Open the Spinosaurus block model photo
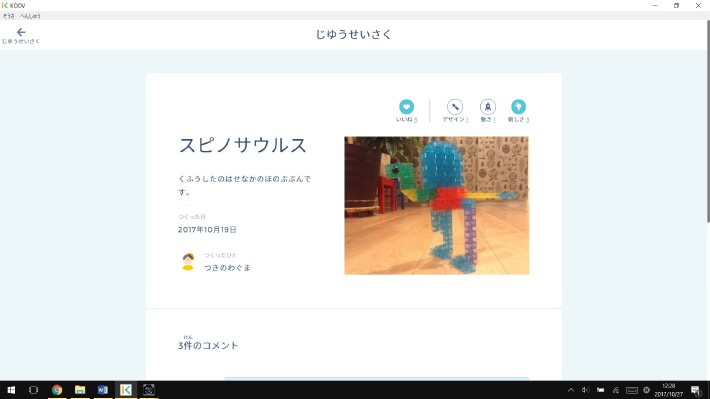Image resolution: width=710 pixels, height=399 pixels. 437,206
